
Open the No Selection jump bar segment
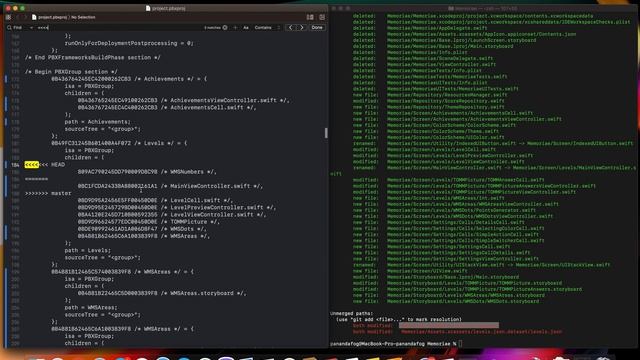pyautogui.click(x=83, y=17)
